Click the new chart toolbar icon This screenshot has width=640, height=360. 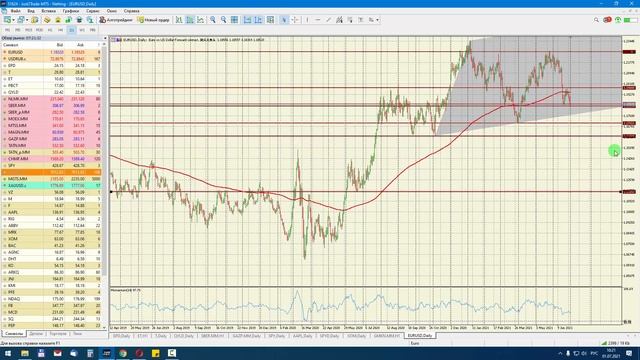coord(7,20)
